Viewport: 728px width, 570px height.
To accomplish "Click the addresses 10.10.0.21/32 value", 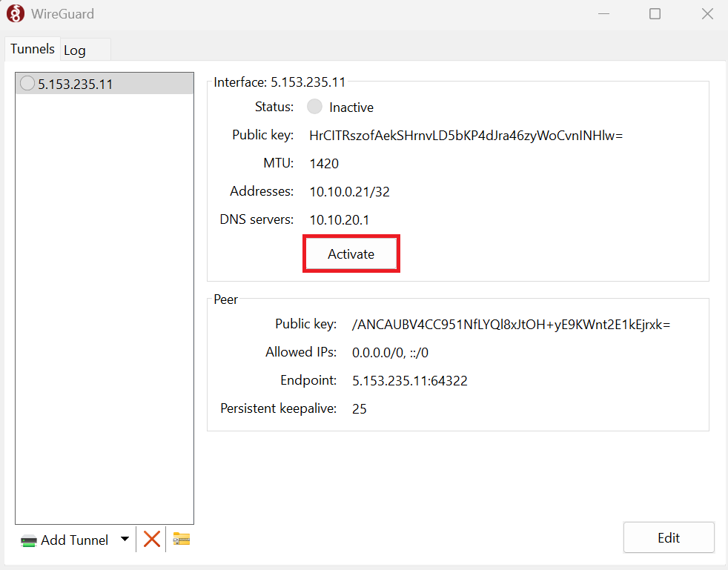I will coord(350,192).
